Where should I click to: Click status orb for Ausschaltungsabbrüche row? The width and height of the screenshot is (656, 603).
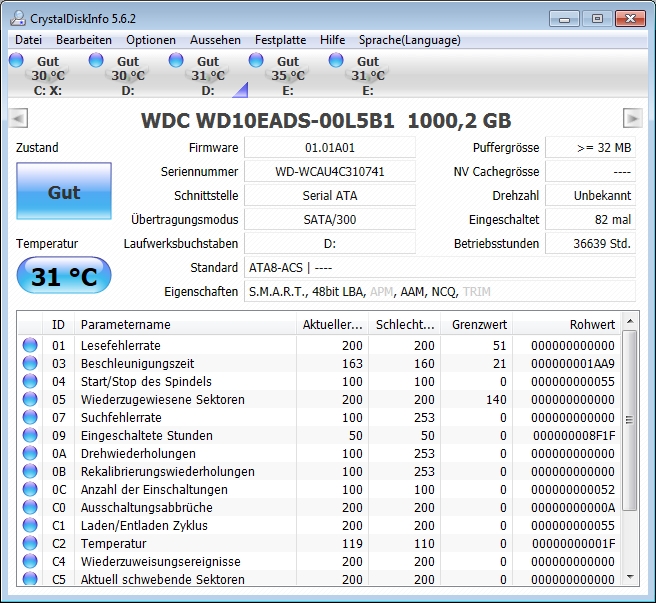click(30, 507)
